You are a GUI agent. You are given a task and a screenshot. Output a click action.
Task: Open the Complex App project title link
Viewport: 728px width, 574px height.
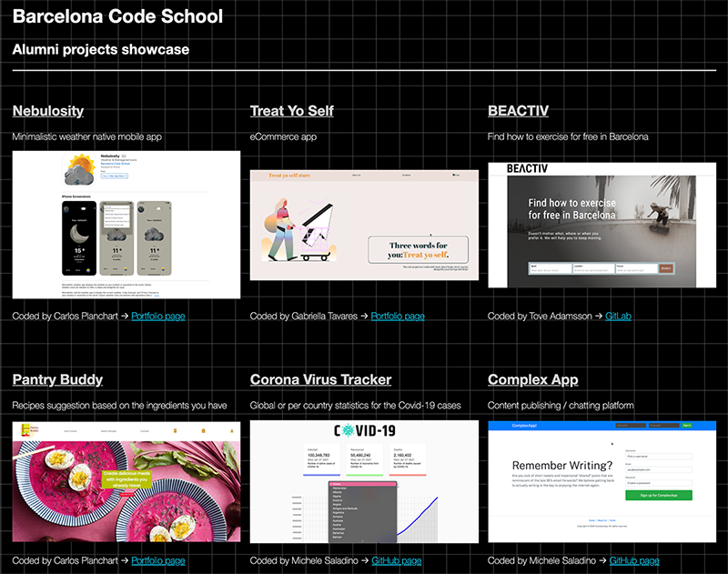[x=533, y=379]
